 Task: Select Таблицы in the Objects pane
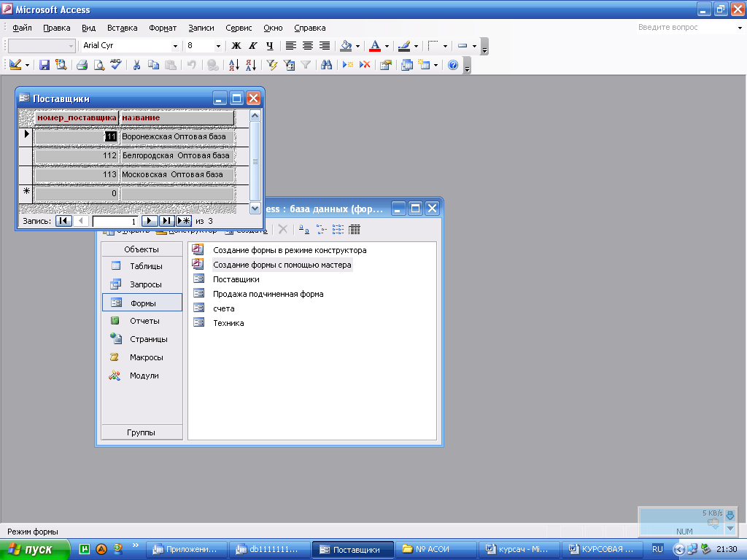point(142,266)
